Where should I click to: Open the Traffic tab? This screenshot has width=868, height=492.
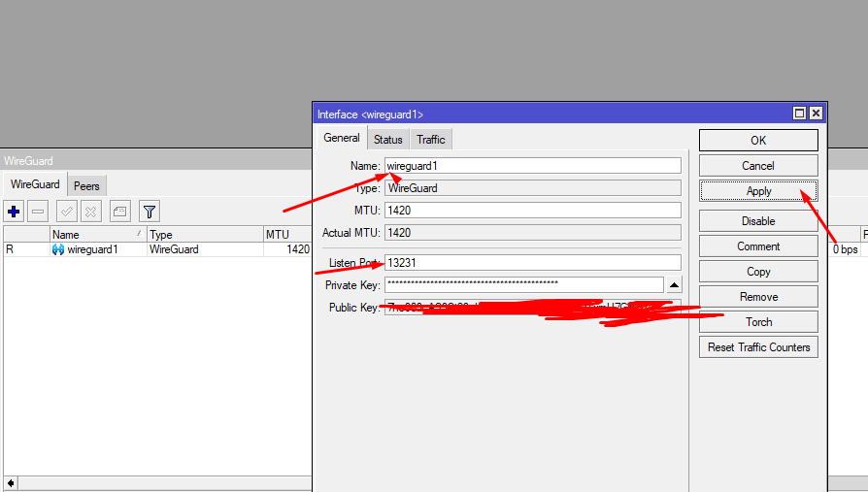(431, 140)
